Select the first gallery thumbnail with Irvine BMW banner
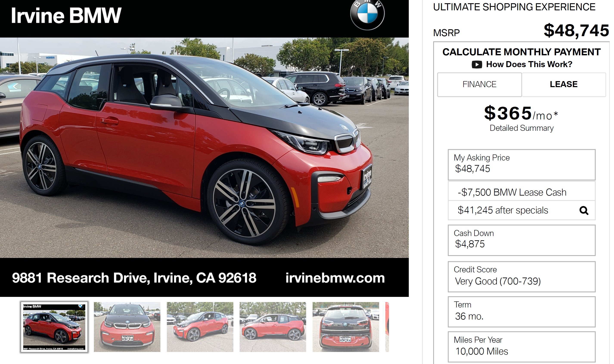 pos(54,327)
